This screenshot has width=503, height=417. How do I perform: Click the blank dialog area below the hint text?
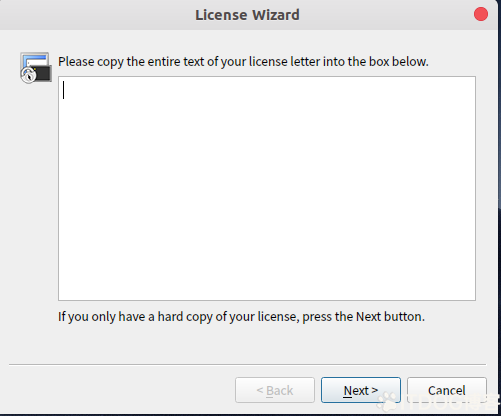[248, 345]
